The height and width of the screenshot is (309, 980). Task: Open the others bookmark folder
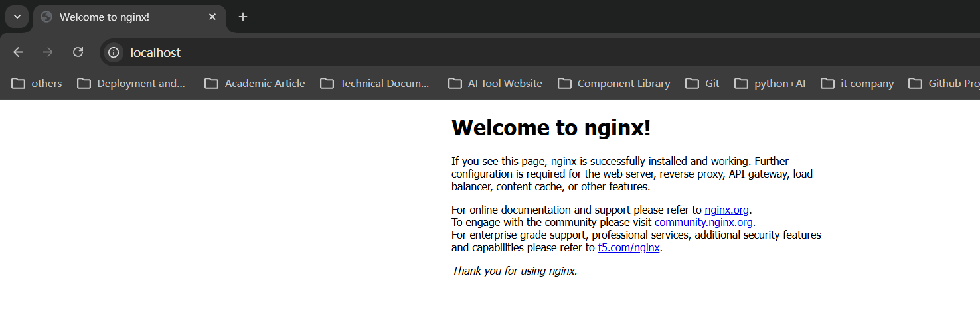coord(37,84)
